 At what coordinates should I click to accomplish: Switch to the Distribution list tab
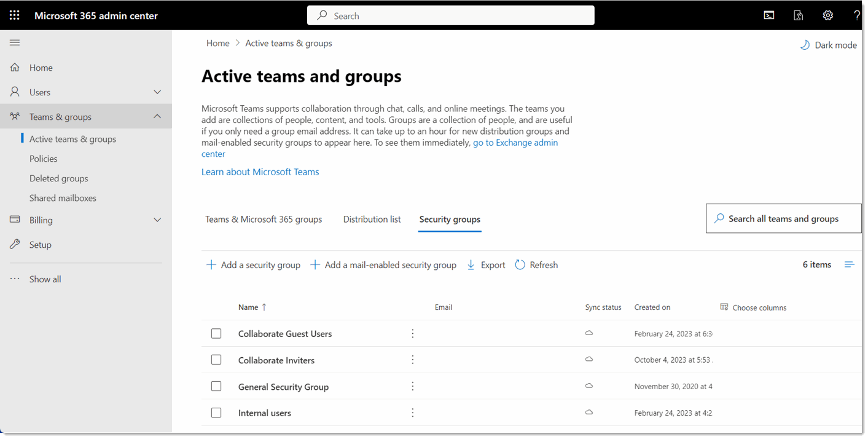pos(372,219)
